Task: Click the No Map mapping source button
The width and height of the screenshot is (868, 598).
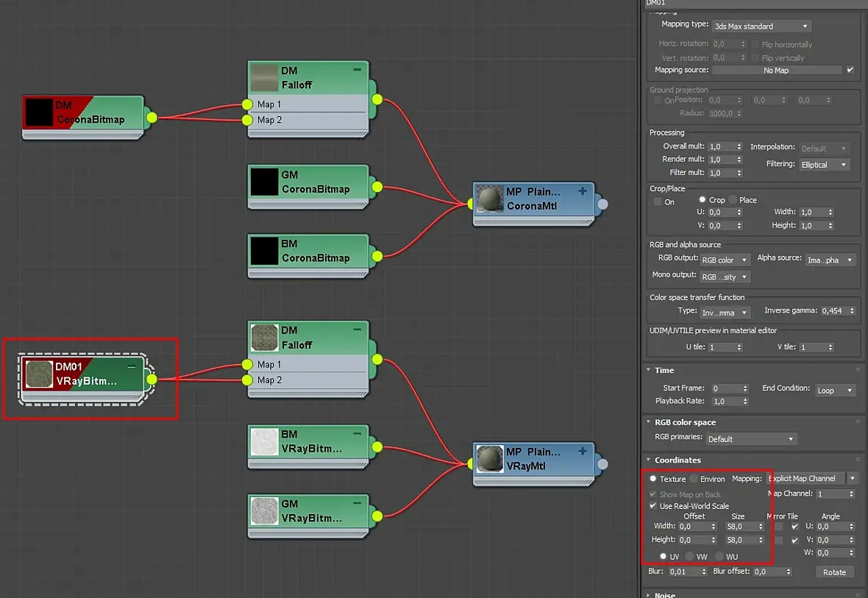Action: [776, 71]
